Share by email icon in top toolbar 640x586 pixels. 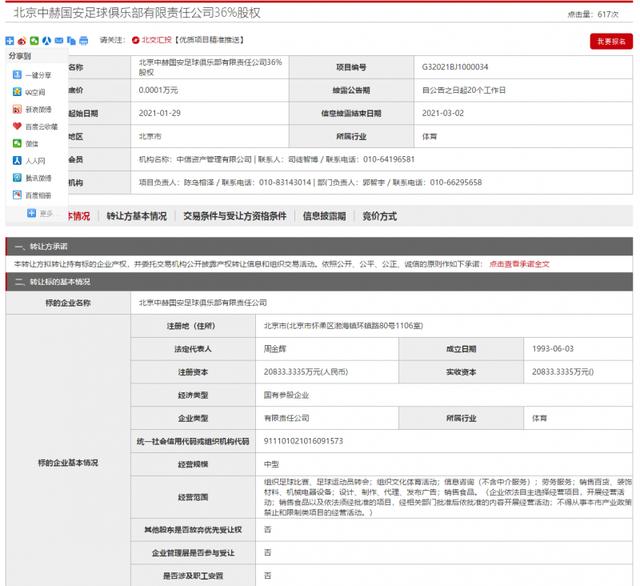click(x=59, y=40)
